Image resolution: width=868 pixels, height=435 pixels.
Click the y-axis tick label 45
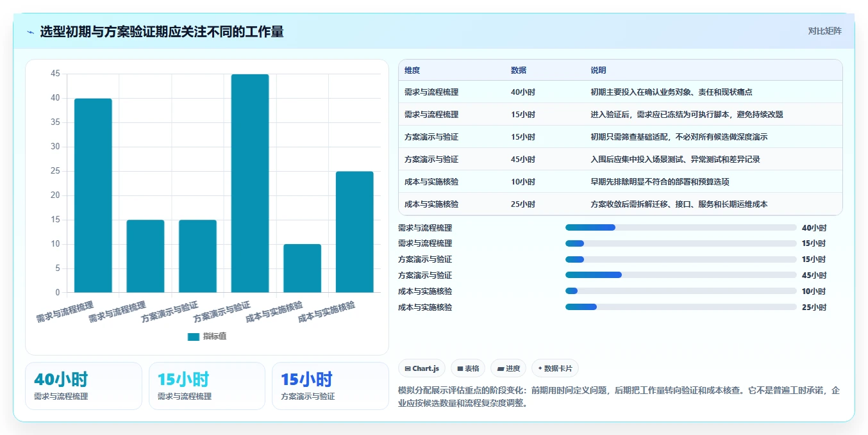(55, 74)
